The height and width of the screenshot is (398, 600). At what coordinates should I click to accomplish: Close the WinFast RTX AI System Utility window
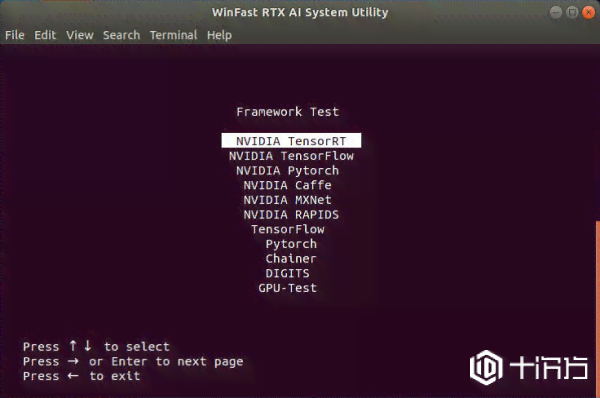point(588,12)
